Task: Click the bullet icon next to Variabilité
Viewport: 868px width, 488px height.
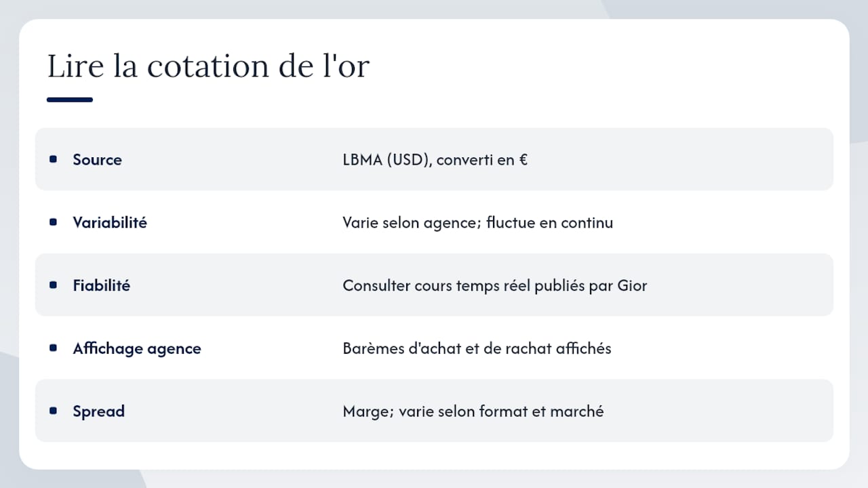Action: pos(54,222)
